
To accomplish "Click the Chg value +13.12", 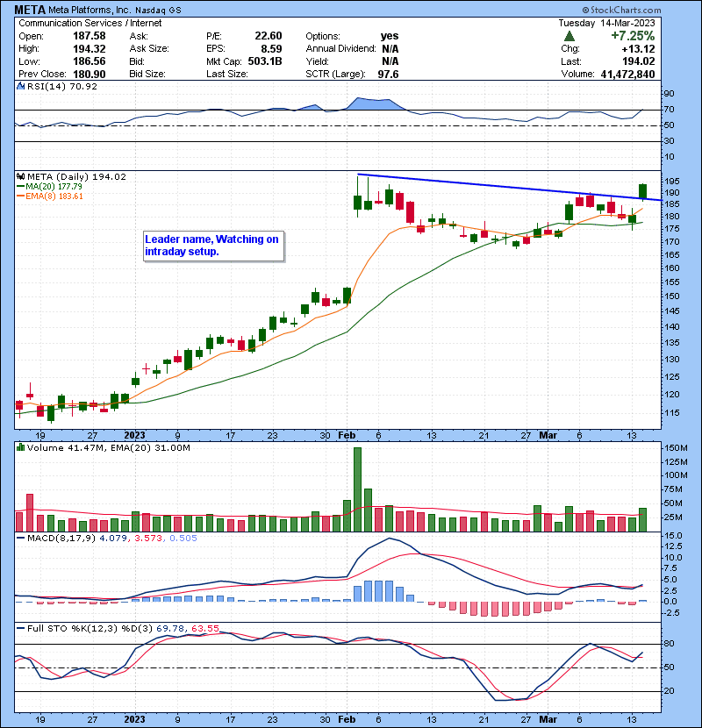I will pyautogui.click(x=638, y=49).
